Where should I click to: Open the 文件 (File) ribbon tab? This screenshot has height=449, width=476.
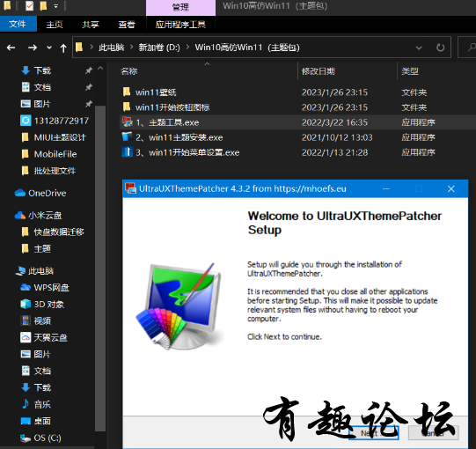tap(18, 24)
